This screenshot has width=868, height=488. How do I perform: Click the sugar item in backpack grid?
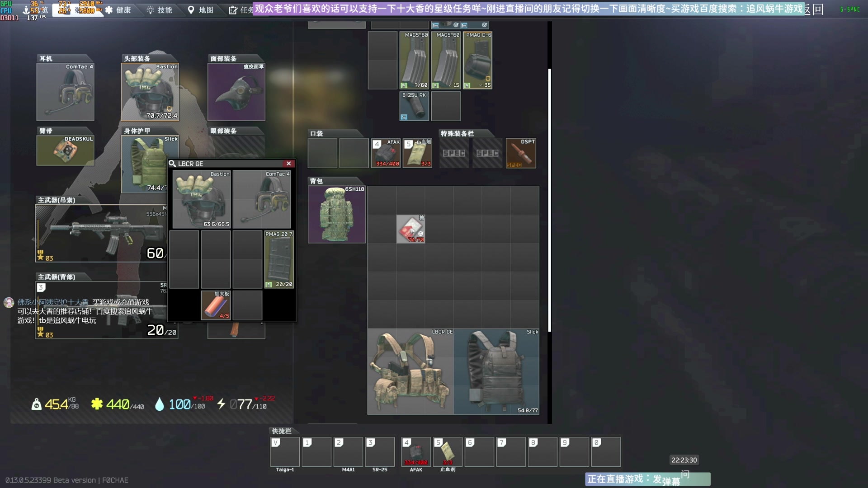410,229
